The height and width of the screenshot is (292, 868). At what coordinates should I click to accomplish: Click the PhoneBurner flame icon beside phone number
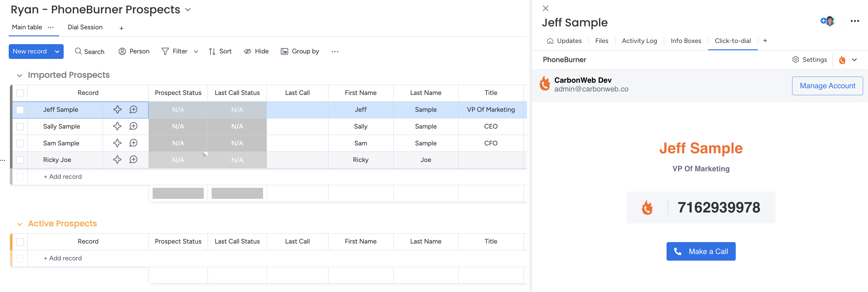647,208
